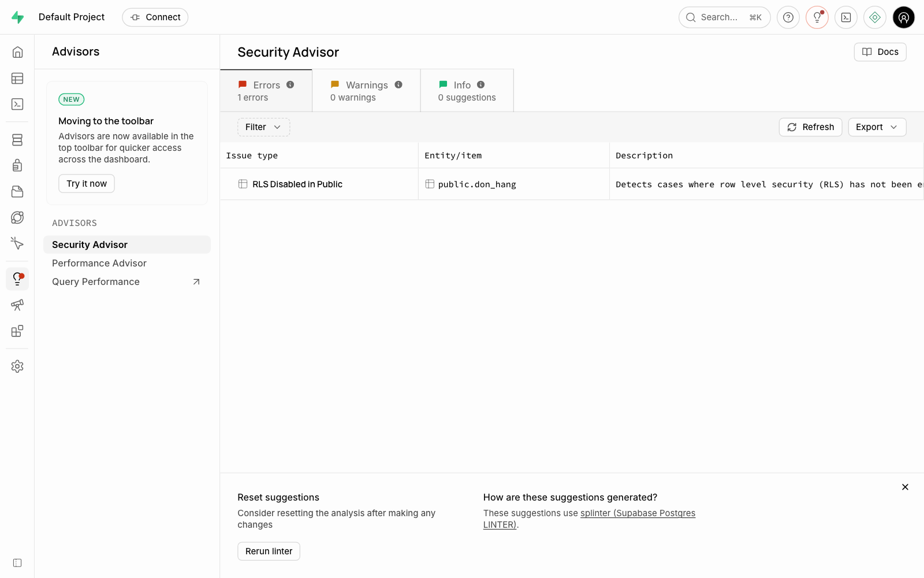
Task: Click the Refresh button
Action: [x=811, y=127]
